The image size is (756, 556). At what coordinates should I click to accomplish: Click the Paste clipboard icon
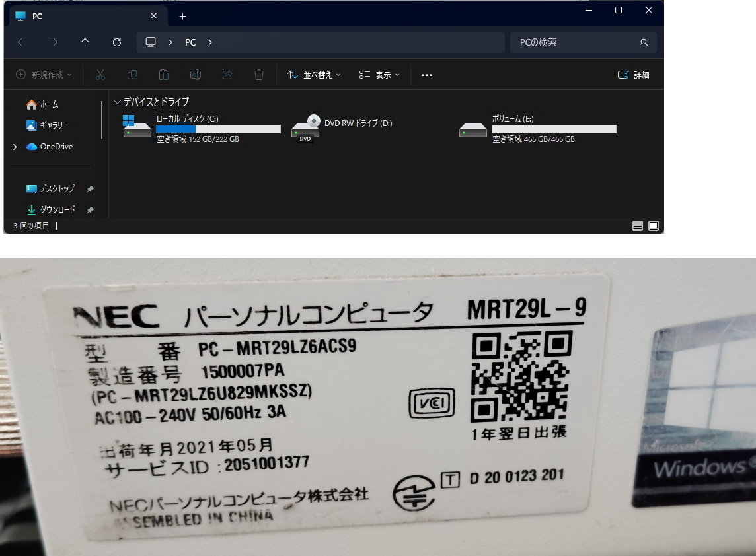164,75
